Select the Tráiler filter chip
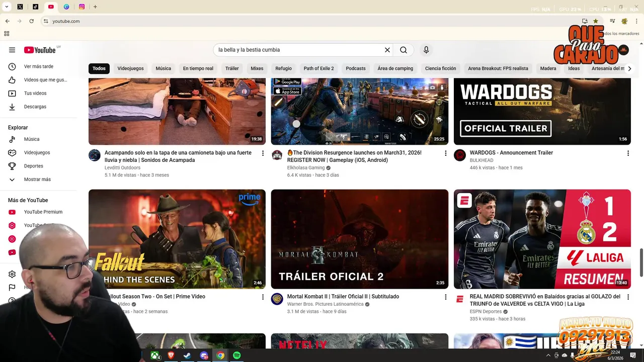 (232, 68)
